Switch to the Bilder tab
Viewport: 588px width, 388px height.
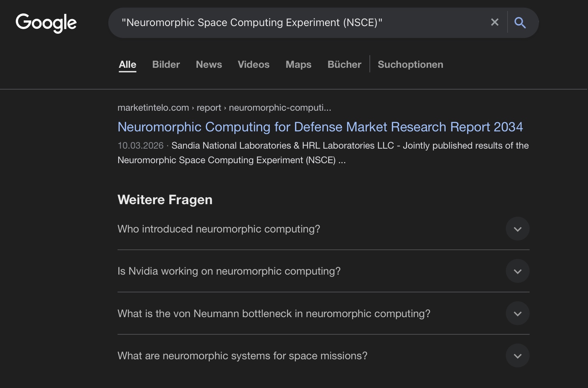166,64
